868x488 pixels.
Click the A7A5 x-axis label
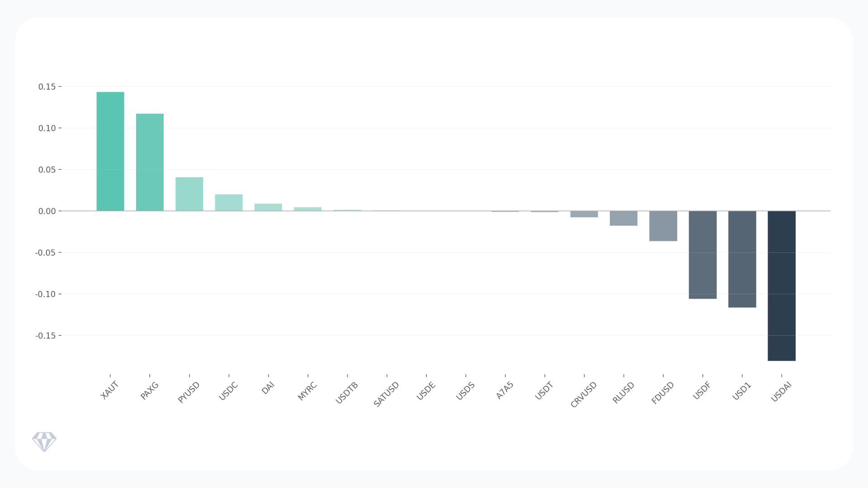click(x=505, y=390)
